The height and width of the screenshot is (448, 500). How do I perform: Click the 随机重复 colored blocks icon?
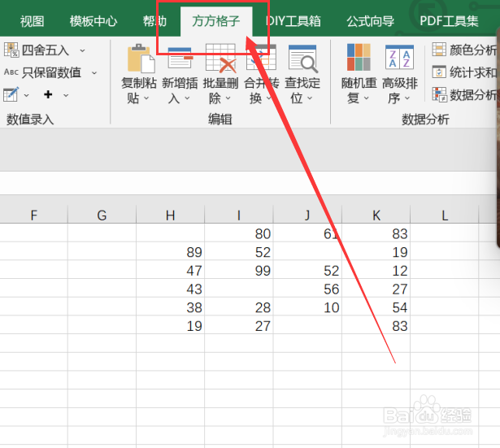tap(359, 58)
